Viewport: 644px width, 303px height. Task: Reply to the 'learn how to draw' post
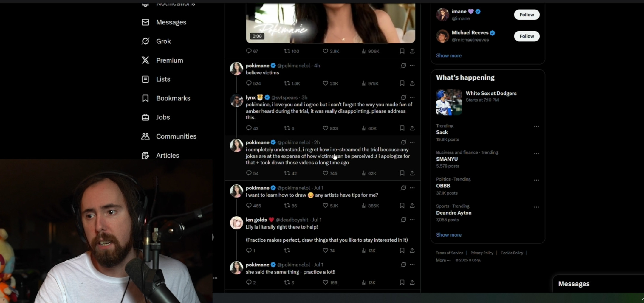point(253,206)
